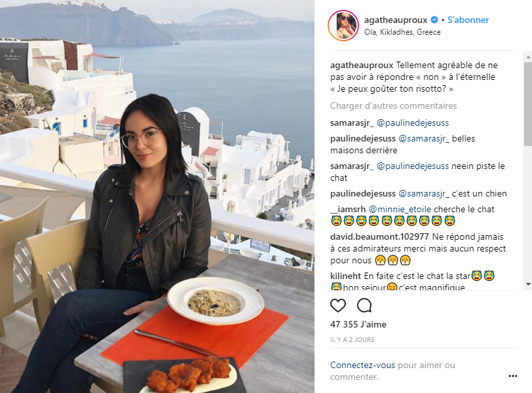Screen dimensions: 532x393
Task: Open the agatheauproux username in header
Action: pos(396,20)
